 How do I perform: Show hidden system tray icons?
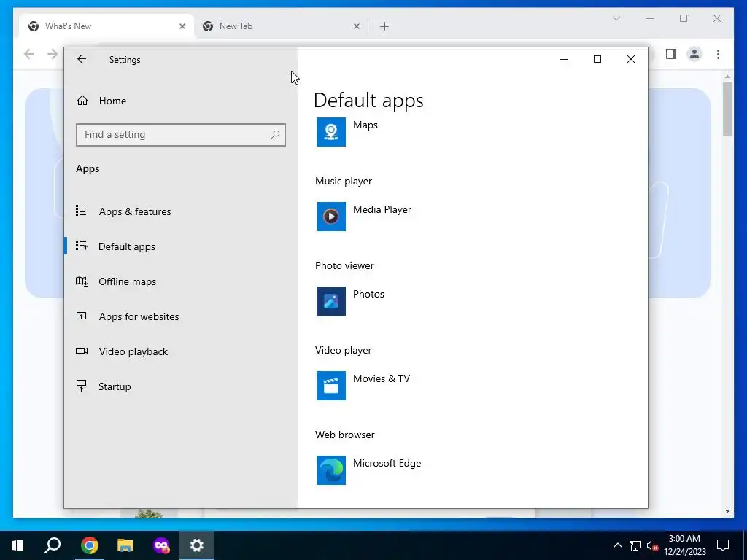[x=617, y=545]
